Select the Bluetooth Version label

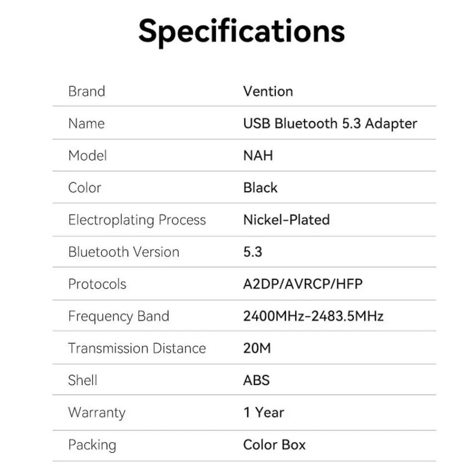click(x=124, y=252)
